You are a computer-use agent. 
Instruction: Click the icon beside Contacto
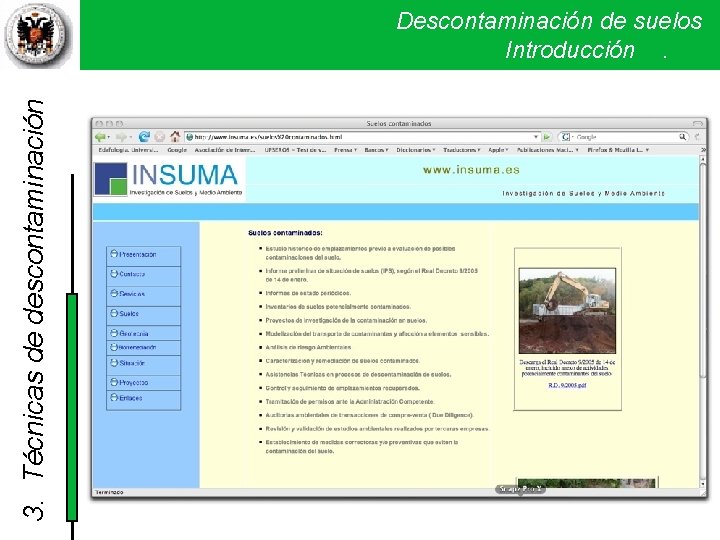click(x=114, y=273)
